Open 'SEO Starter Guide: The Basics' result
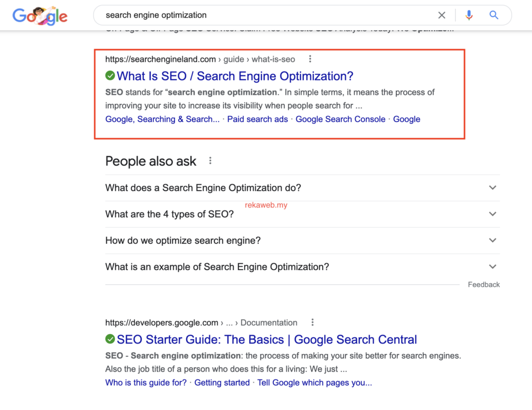The image size is (532, 410). (x=267, y=339)
